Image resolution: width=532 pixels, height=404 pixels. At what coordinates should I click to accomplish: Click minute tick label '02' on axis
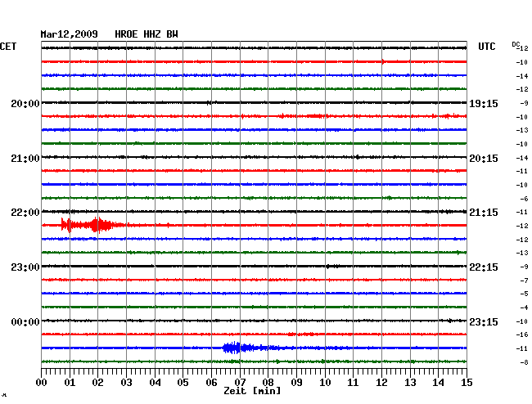point(97,383)
